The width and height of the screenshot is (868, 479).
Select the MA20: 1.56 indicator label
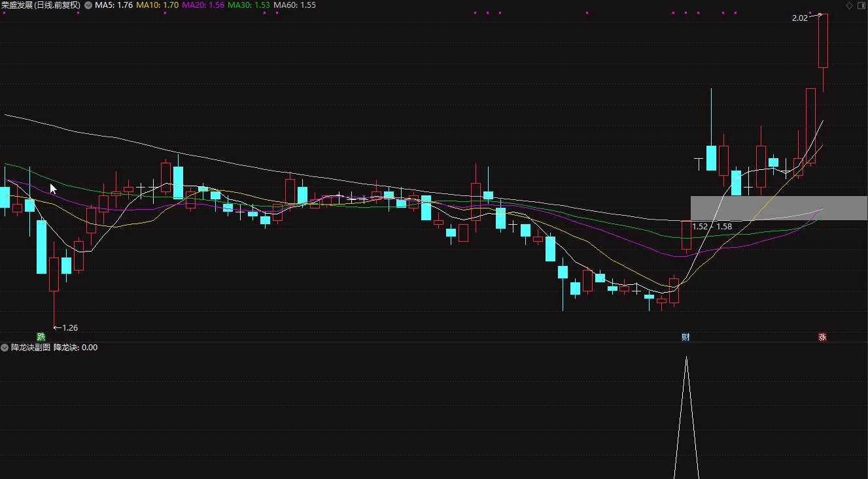pos(203,5)
